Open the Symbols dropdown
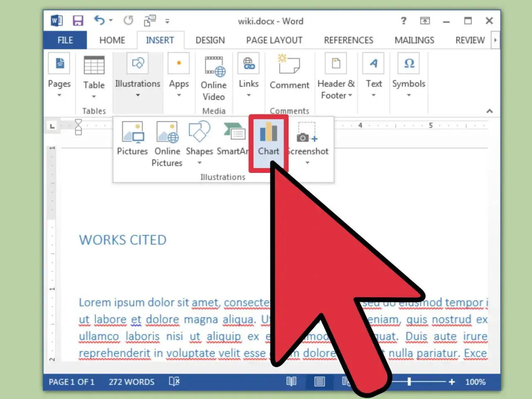 coord(409,76)
